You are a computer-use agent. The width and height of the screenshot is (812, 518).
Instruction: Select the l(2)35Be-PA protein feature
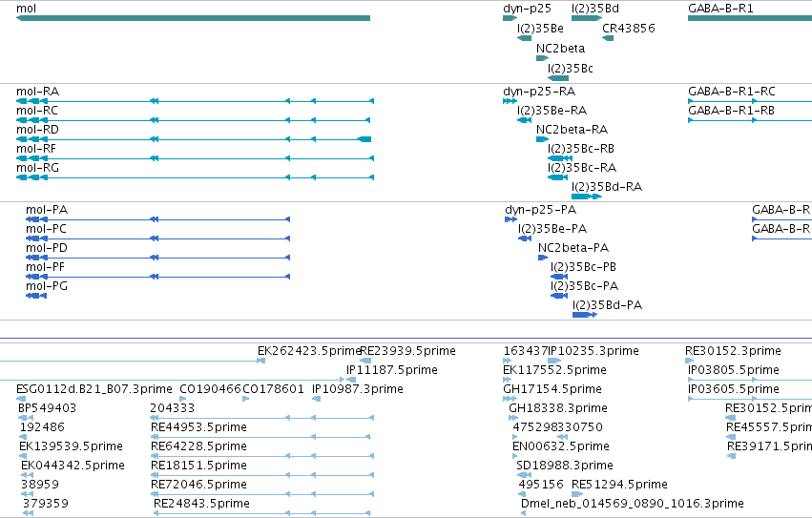tap(525, 238)
